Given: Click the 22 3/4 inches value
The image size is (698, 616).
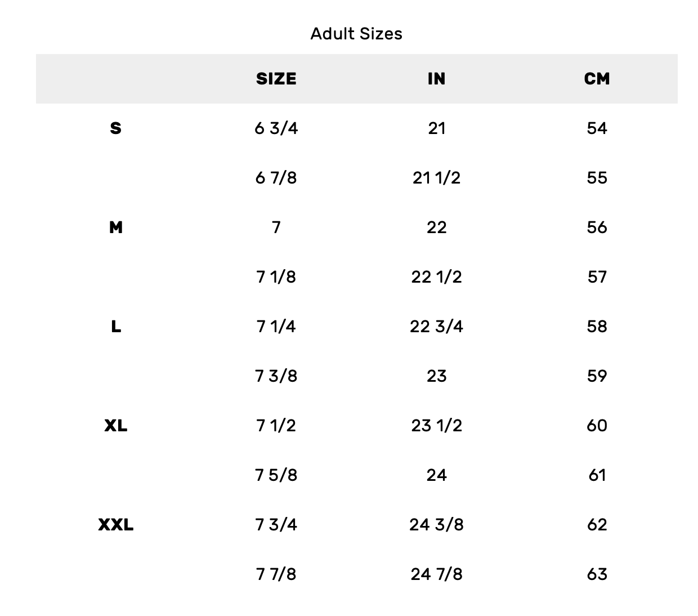Looking at the screenshot, I should [436, 327].
